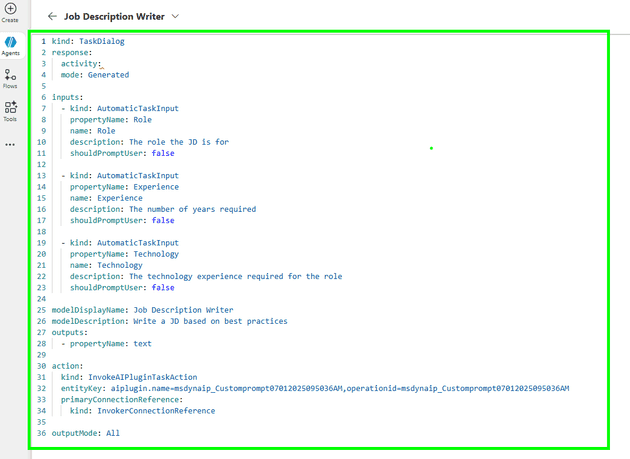
Task: Click the 'entityKey:' line with aiplugin name
Action: tap(315, 388)
